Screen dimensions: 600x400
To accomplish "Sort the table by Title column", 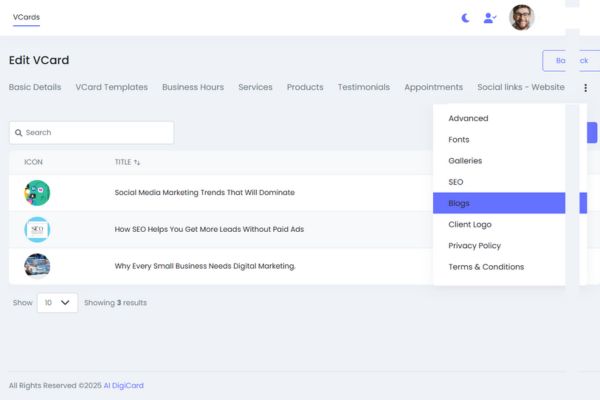I will coord(127,162).
